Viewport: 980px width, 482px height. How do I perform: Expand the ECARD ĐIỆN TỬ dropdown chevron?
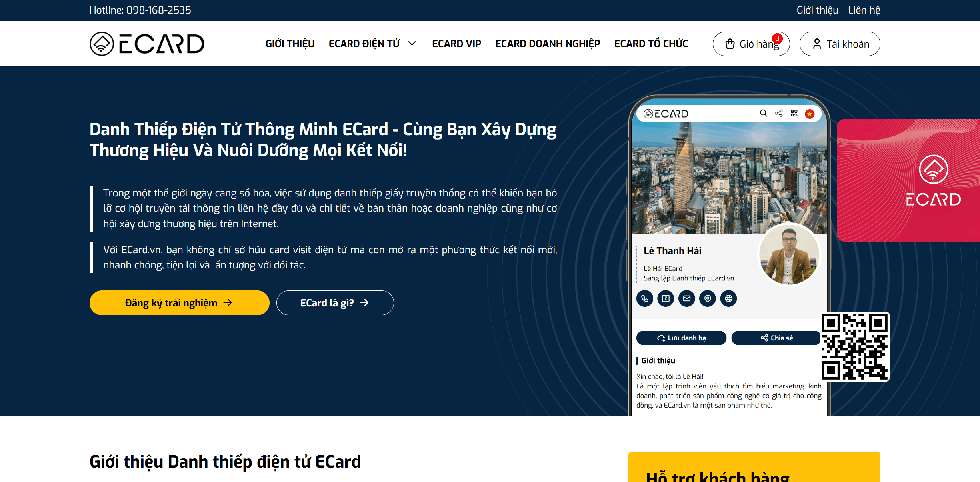[x=412, y=44]
